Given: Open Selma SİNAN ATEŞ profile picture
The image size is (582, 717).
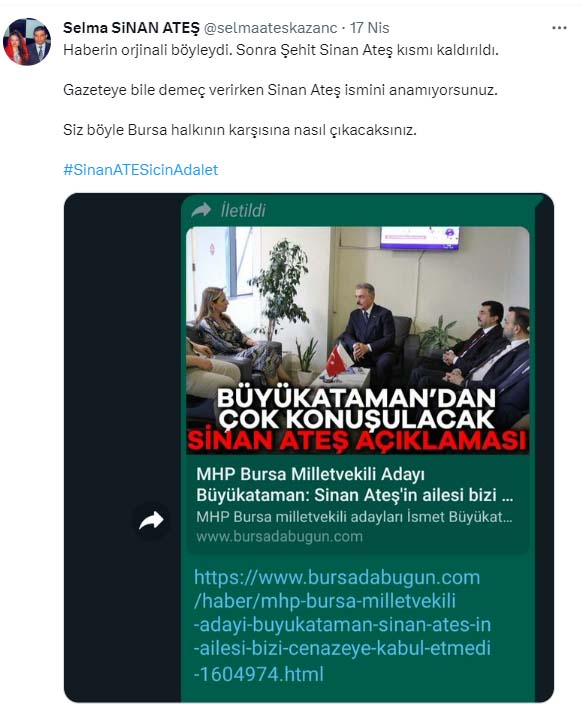Looking at the screenshot, I should point(27,42).
